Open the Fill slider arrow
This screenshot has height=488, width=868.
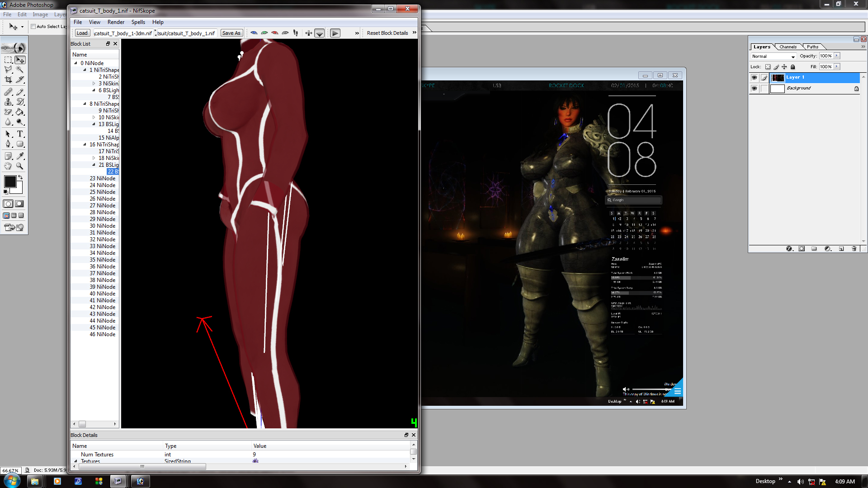837,67
